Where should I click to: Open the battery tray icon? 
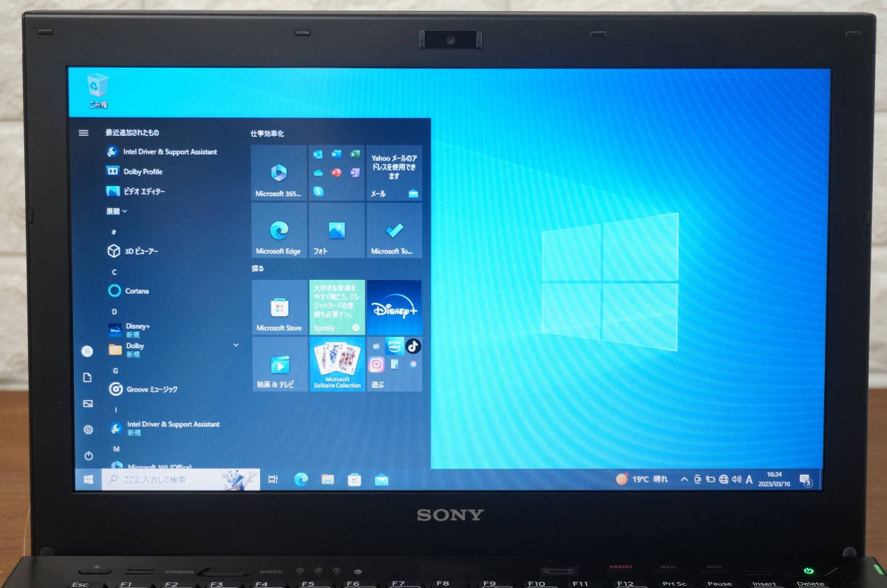(x=710, y=479)
